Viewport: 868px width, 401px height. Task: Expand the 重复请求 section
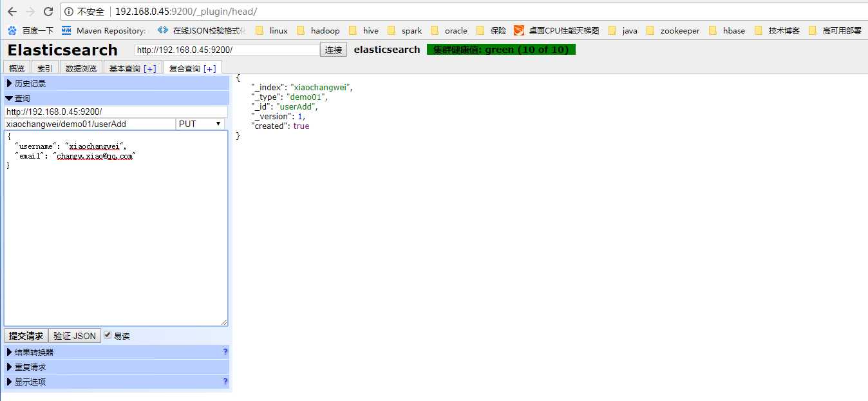coord(117,367)
